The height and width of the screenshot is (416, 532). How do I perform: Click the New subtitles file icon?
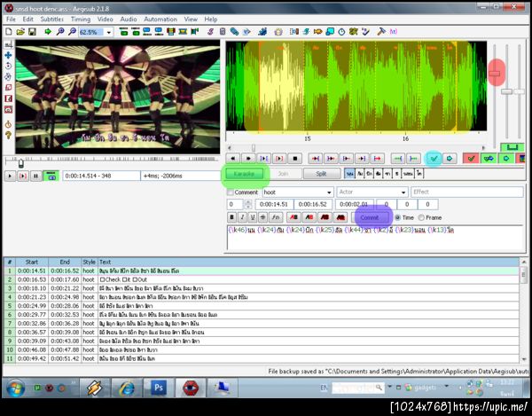9,32
